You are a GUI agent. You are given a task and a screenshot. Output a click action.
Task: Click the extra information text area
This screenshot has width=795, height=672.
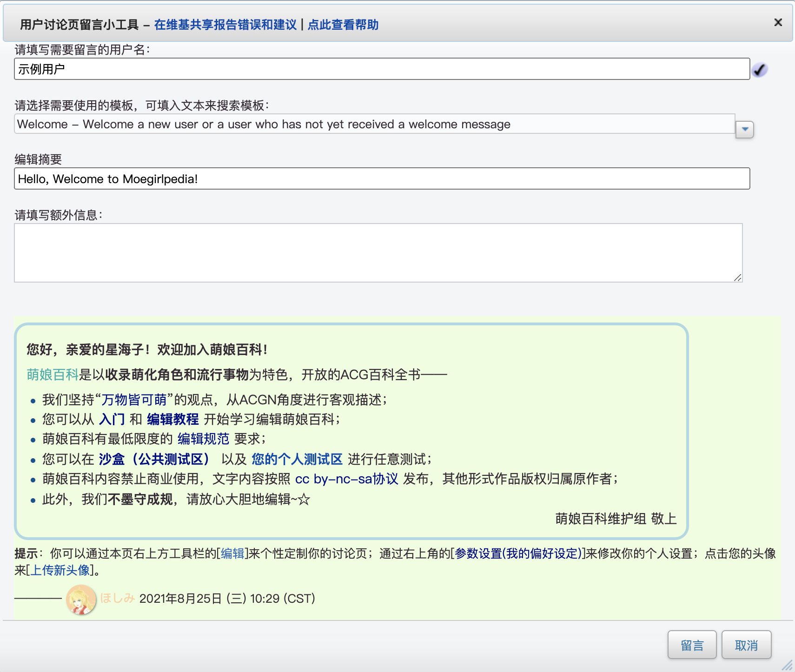pos(378,253)
